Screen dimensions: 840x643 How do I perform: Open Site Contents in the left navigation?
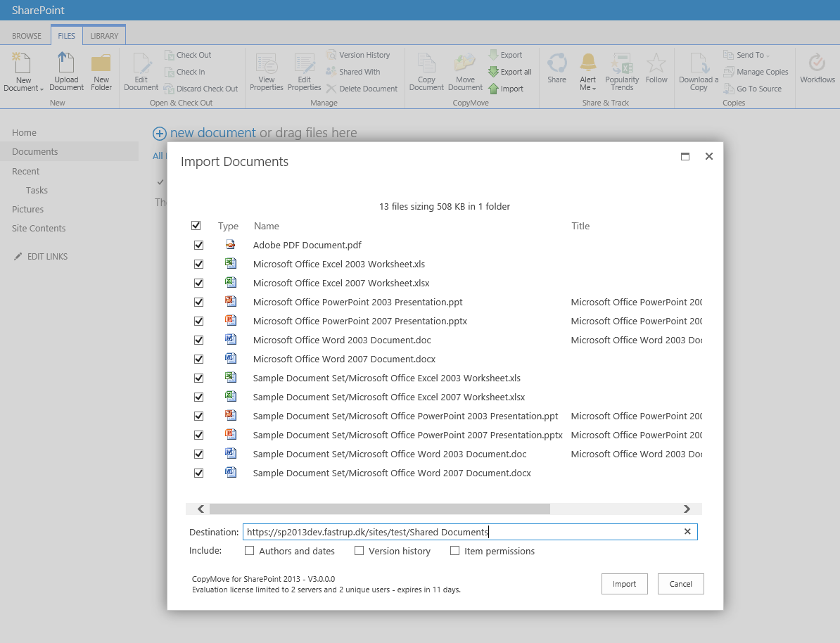(x=39, y=228)
